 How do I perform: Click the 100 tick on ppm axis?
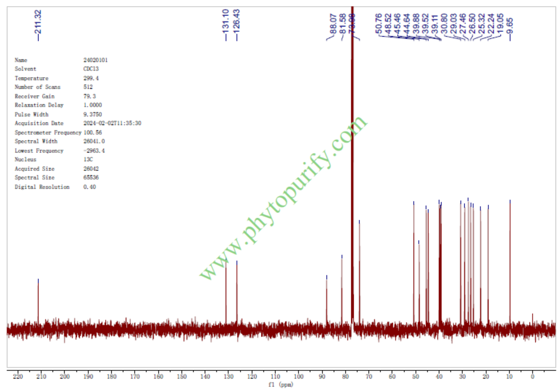pyautogui.click(x=299, y=377)
